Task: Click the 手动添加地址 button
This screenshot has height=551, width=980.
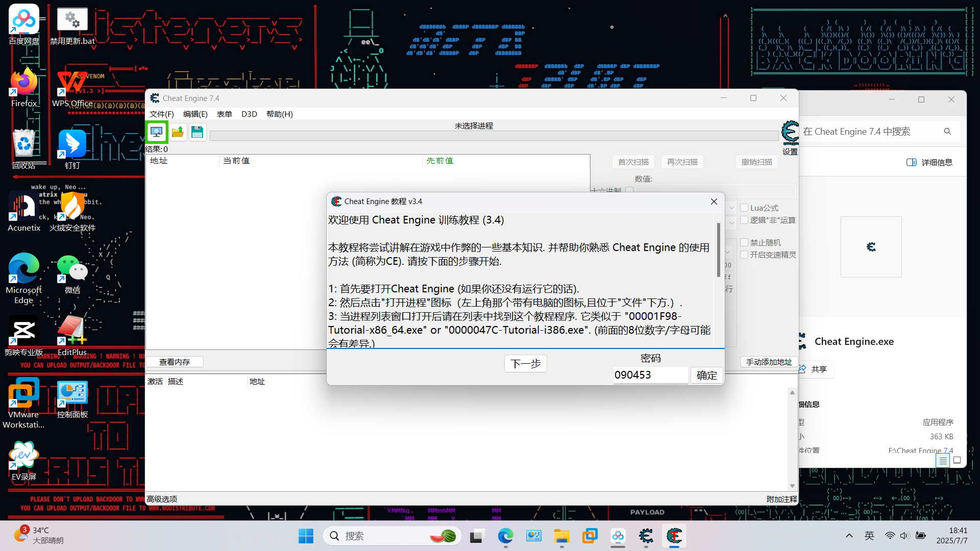Action: point(769,362)
